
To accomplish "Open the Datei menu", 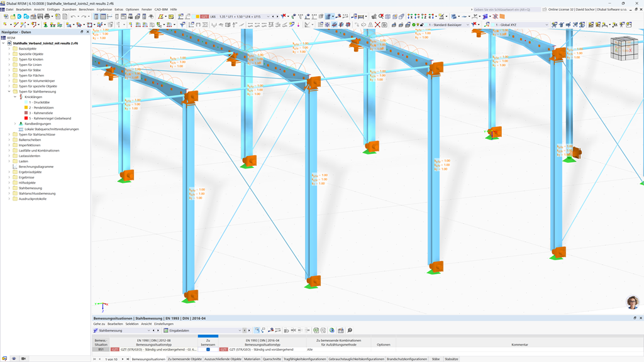I will click(x=9, y=9).
